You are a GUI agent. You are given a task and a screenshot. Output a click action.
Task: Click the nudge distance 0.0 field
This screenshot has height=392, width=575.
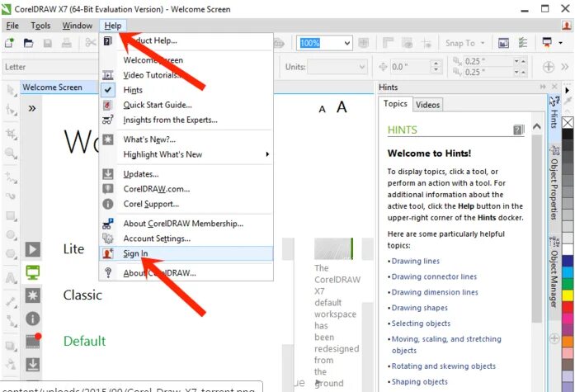click(410, 67)
